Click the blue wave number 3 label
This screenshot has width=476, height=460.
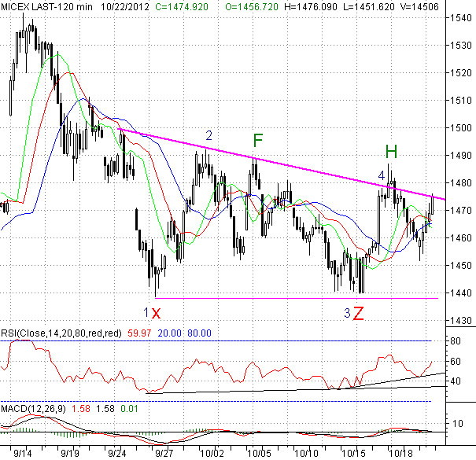(347, 313)
